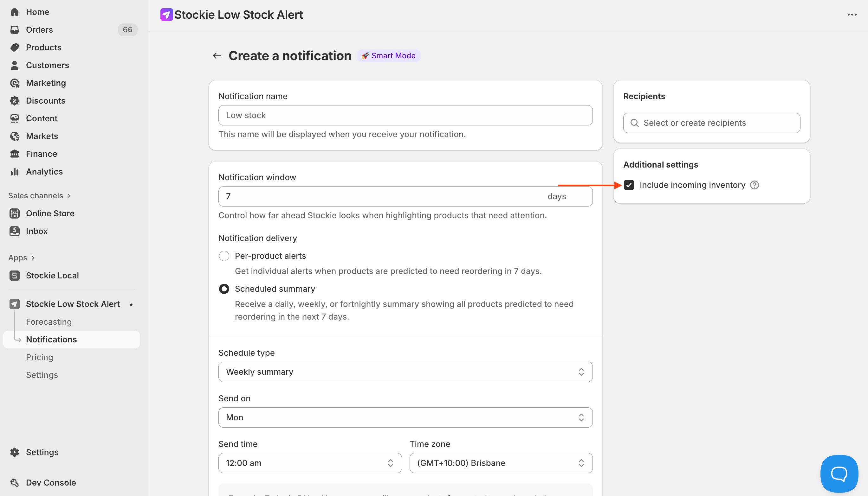Open the Time zone Brisbane dropdown

tap(501, 463)
